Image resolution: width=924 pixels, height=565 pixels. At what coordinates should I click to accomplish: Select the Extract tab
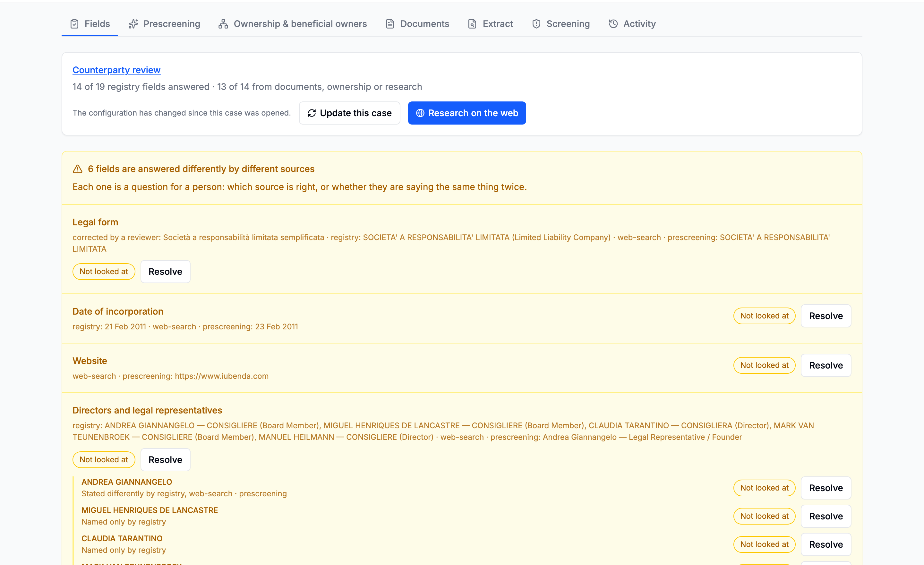coord(491,24)
